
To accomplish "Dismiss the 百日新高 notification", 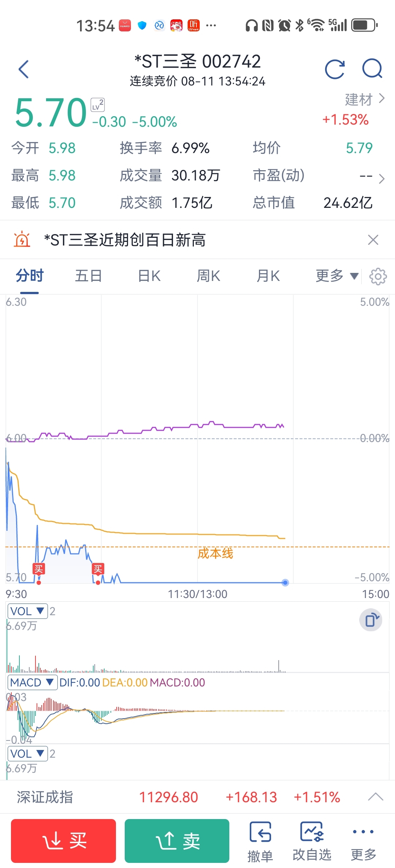I will [x=373, y=240].
